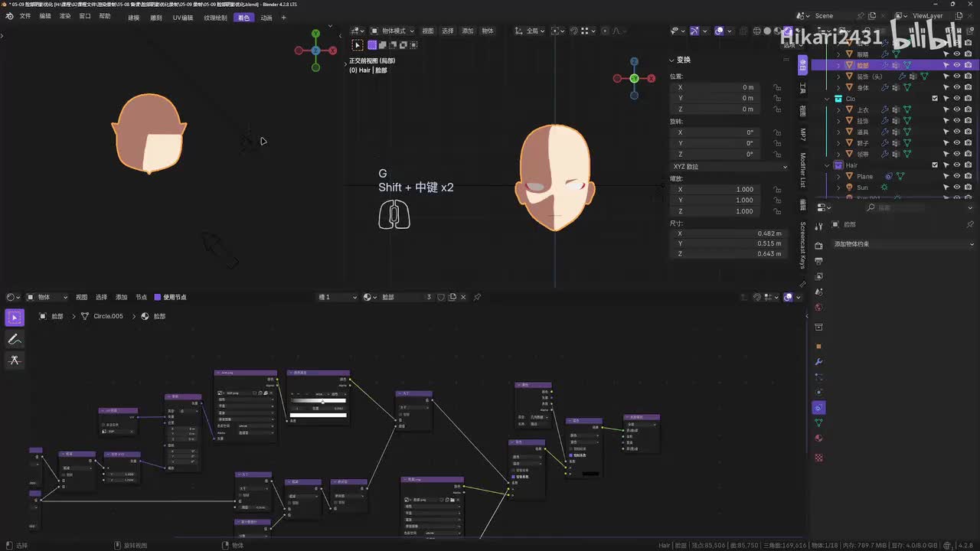This screenshot has height=551, width=980.
Task: Collapse the Clo collection in outliner
Action: 828,99
